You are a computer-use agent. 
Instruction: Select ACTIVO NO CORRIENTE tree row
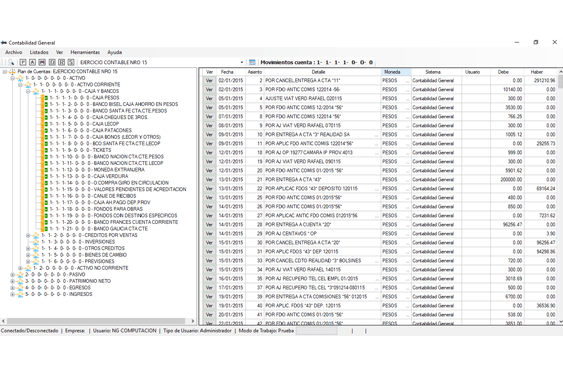click(x=81, y=268)
